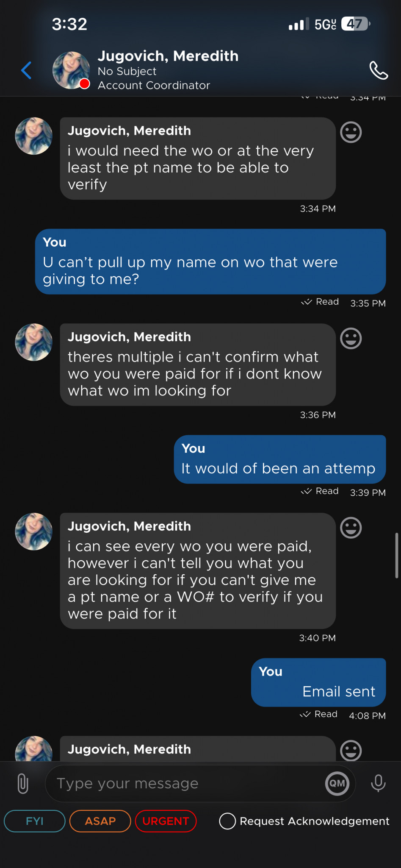The width and height of the screenshot is (401, 868).
Task: Open the QM quick messages icon
Action: 337,783
